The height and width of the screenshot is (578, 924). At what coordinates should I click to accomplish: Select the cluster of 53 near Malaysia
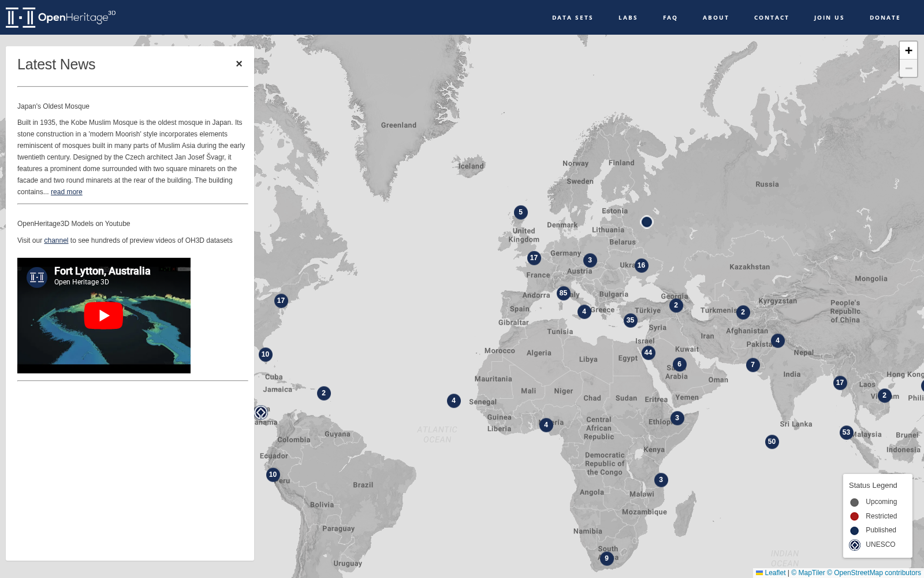click(846, 432)
